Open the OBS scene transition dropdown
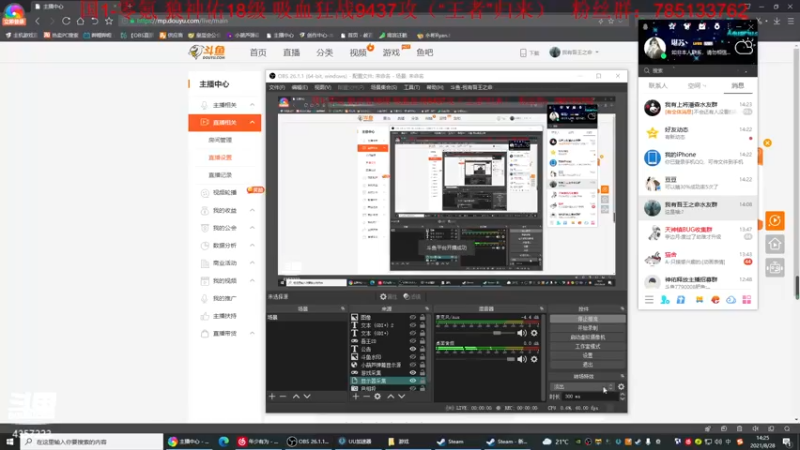 [582, 387]
